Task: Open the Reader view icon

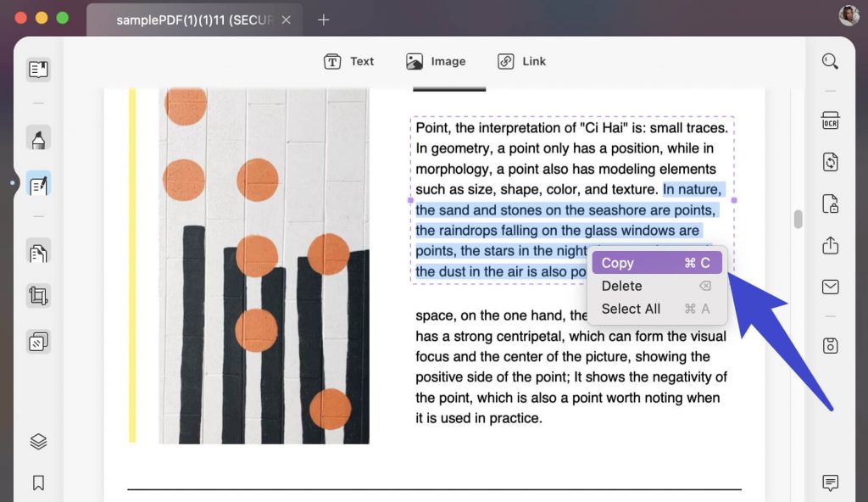Action: (37, 70)
